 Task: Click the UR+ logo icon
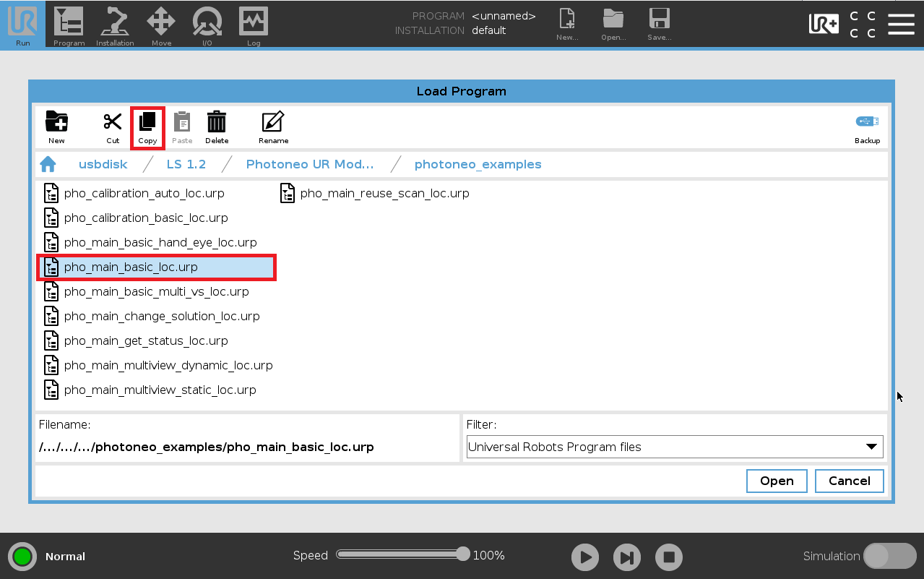(824, 24)
